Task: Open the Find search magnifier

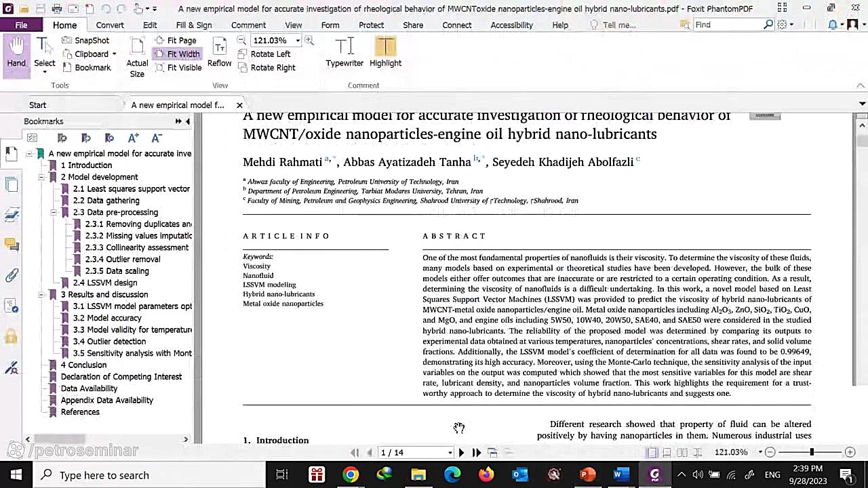Action: 768,25
